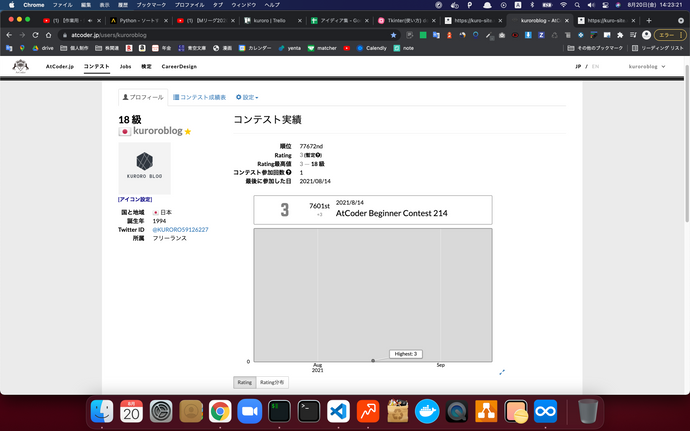Click the Wi-Fi icon in menu bar
The height and width of the screenshot is (431, 690).
tap(563, 5)
